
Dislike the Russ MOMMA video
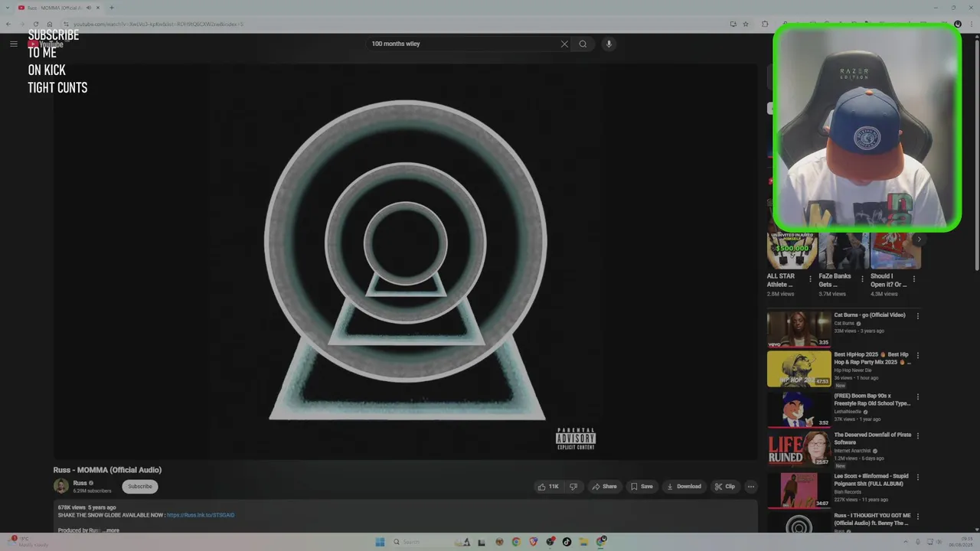[573, 486]
